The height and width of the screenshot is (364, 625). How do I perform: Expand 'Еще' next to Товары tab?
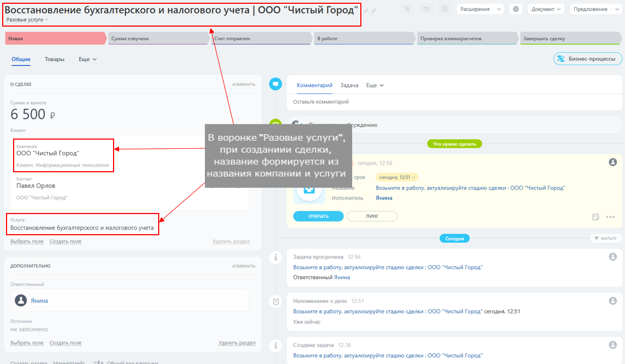pyautogui.click(x=87, y=59)
